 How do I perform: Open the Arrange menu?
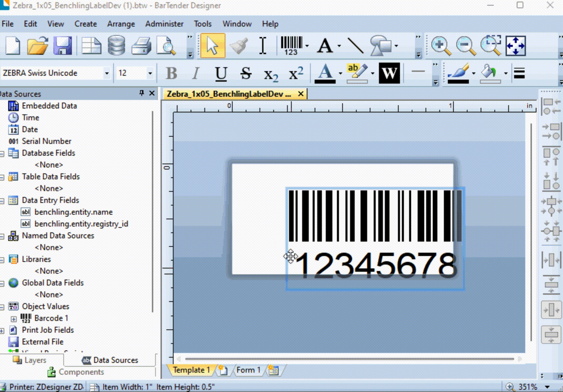point(121,24)
